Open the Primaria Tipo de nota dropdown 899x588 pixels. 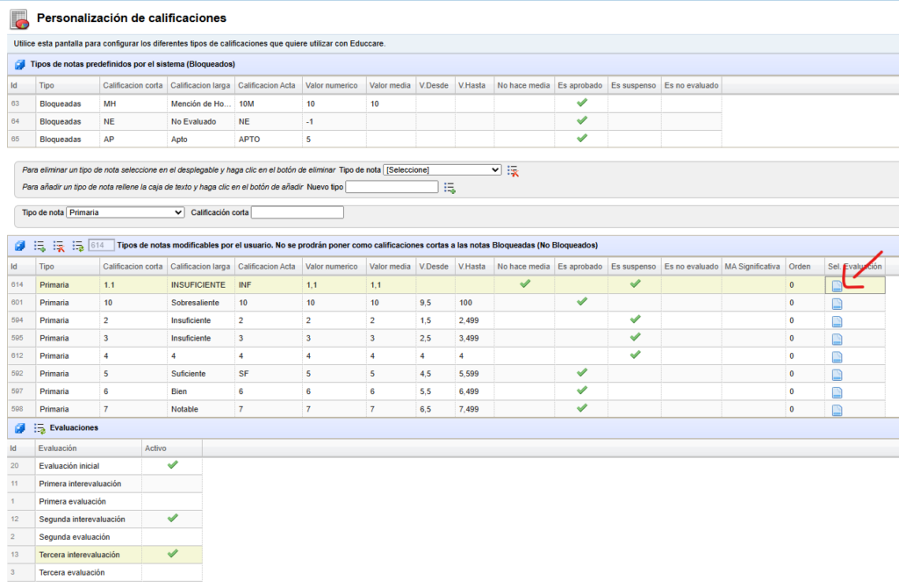(125, 212)
